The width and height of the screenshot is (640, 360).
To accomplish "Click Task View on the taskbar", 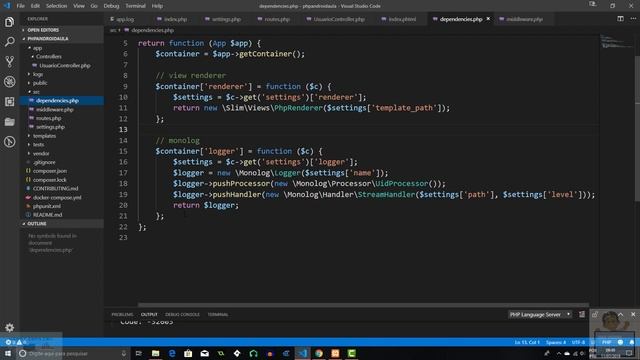I will tap(138, 353).
